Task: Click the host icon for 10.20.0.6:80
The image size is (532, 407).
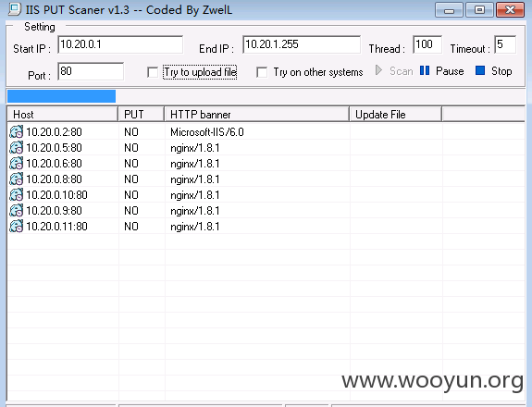Action: [16, 164]
